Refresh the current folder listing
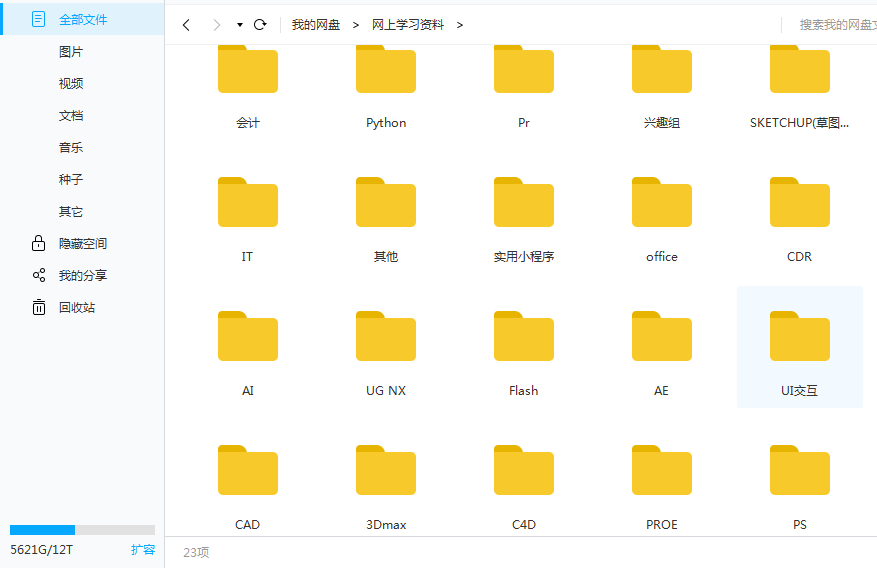 point(260,25)
